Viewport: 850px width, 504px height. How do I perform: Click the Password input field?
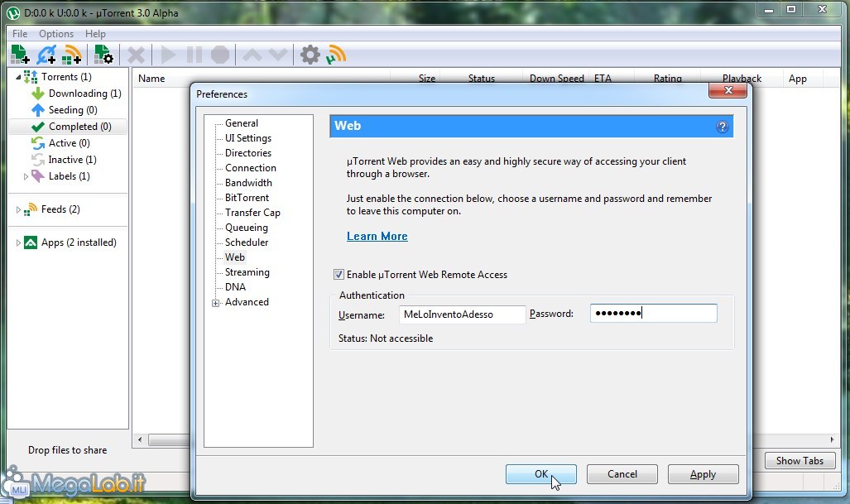(653, 313)
